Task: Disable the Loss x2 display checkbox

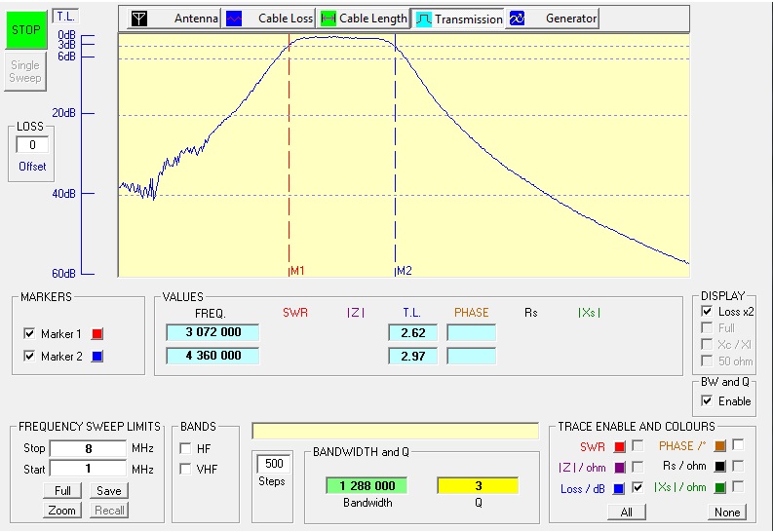Action: (707, 312)
